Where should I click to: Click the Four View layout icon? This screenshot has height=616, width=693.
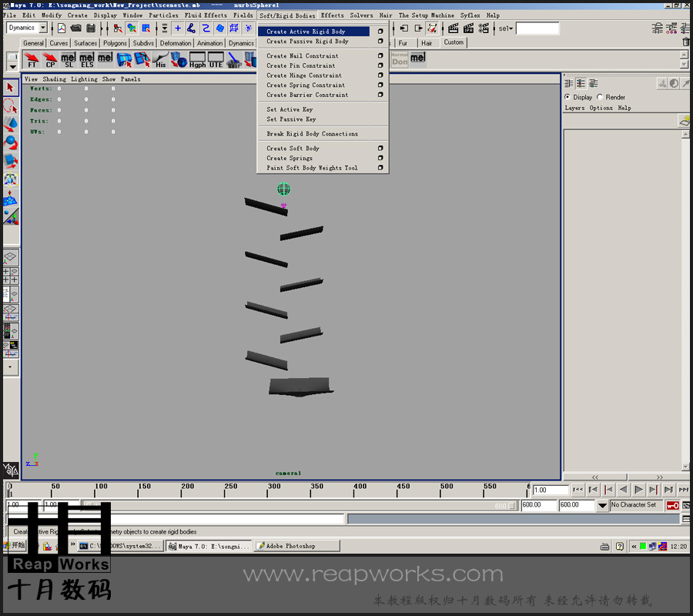point(11,276)
